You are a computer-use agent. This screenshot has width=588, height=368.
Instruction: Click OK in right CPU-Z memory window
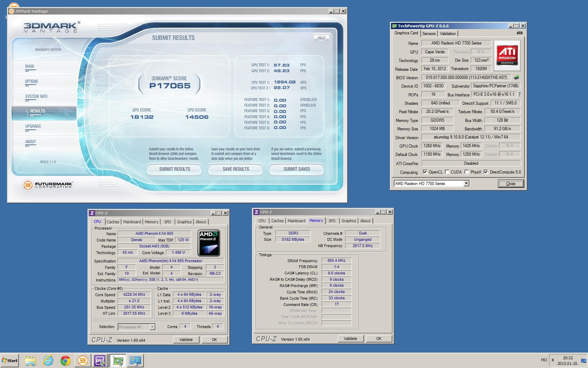pyautogui.click(x=379, y=339)
